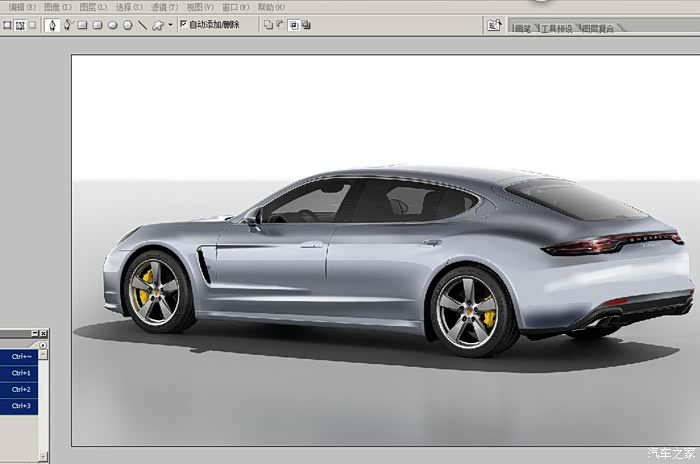Switch to the 工具预设 tab
The width and height of the screenshot is (700, 464).
point(557,29)
